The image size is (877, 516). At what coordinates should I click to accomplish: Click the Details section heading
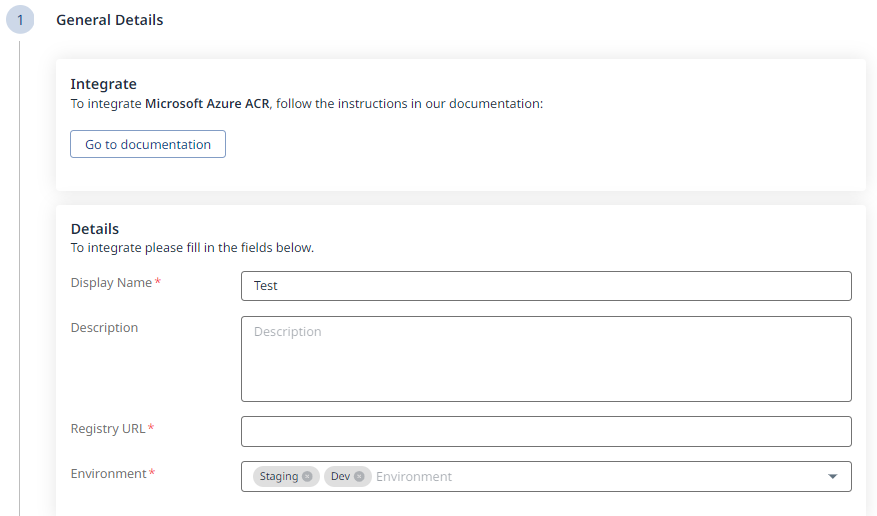tap(95, 229)
